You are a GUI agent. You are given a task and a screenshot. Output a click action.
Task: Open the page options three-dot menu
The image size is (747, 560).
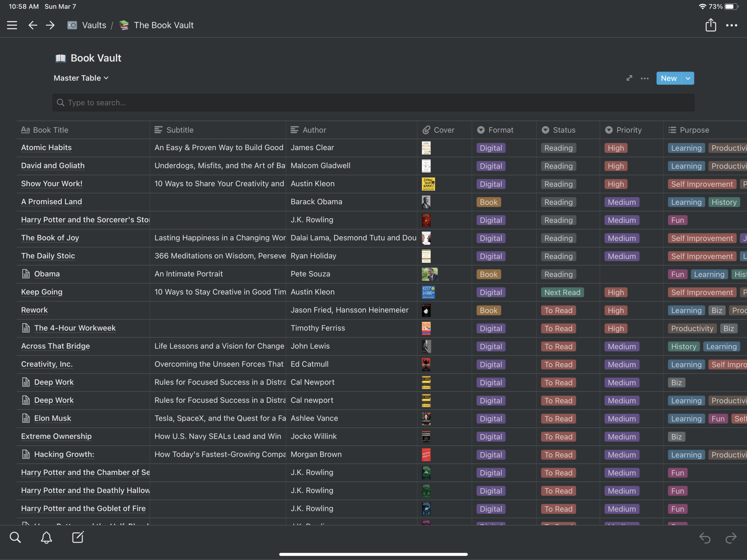point(731,25)
